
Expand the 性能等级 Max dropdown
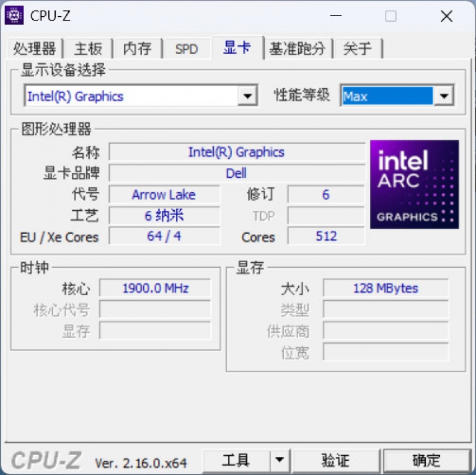444,96
